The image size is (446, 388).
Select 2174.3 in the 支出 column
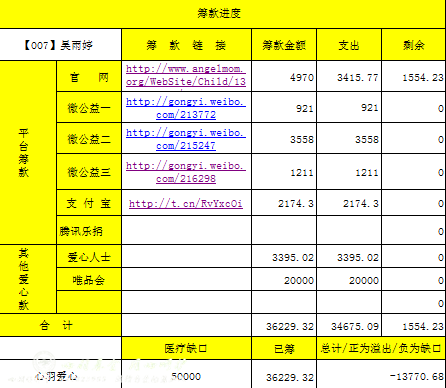[x=349, y=203]
